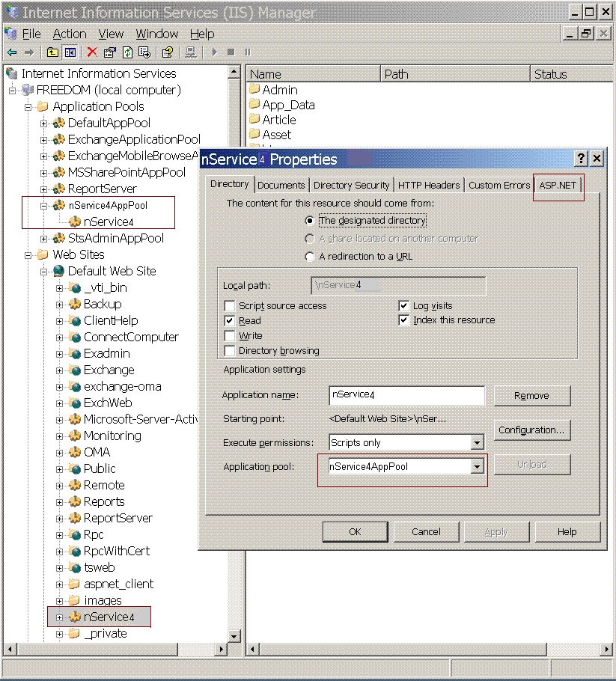This screenshot has height=681, width=616.
Task: Click the Forward arrow toolbar icon
Action: click(x=28, y=52)
